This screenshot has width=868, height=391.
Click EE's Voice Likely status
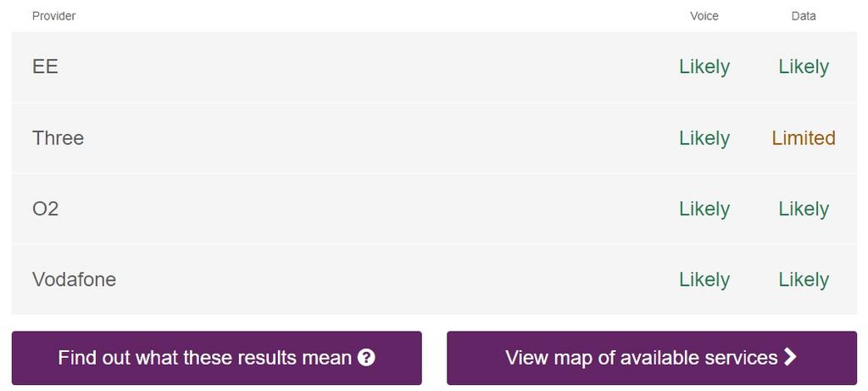(704, 67)
